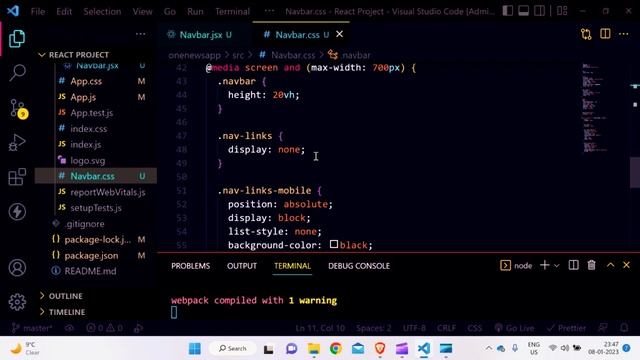This screenshot has width=640, height=360.
Task: Open Windows Start button on taskbar
Action: pos(195,349)
